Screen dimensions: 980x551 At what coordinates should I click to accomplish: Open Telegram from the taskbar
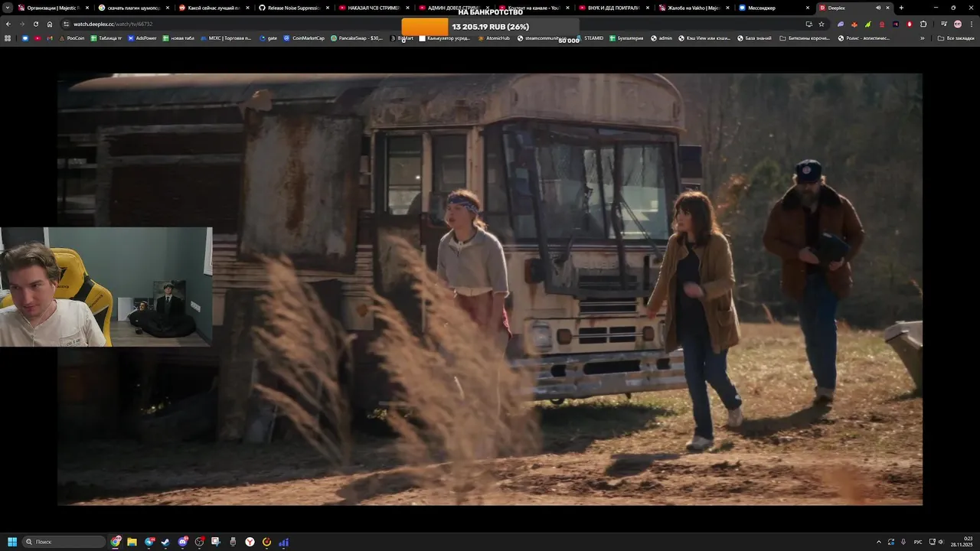coord(149,542)
